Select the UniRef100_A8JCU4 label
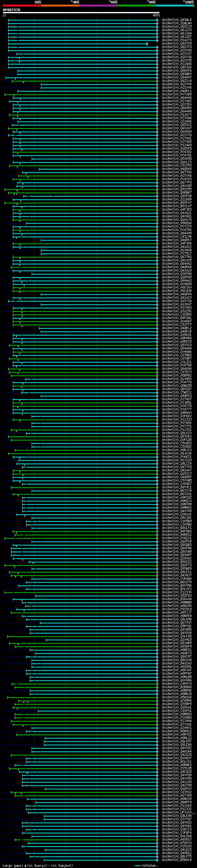Viewport: 197px width, 868px height. coord(177,453)
